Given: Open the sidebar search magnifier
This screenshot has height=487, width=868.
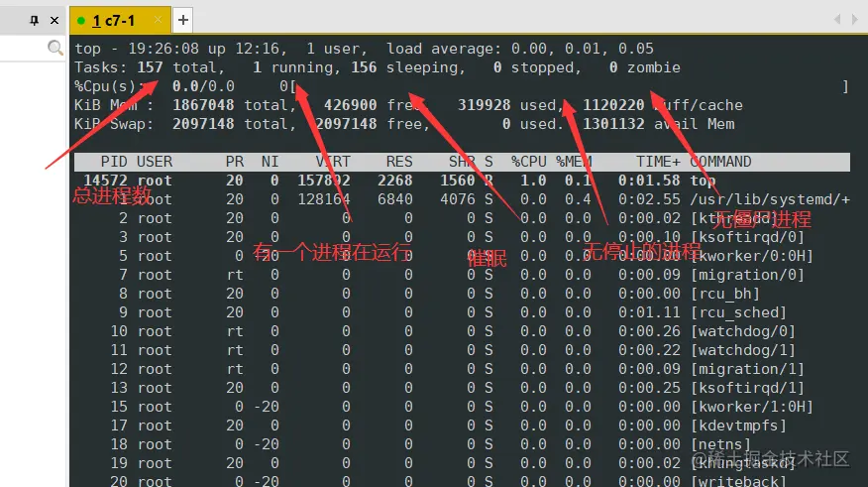Looking at the screenshot, I should (x=54, y=49).
